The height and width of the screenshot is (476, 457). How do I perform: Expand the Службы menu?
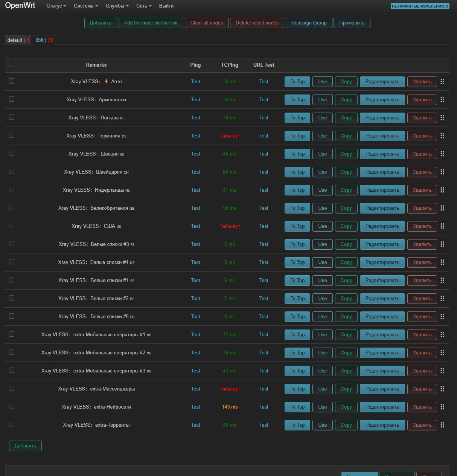[117, 6]
